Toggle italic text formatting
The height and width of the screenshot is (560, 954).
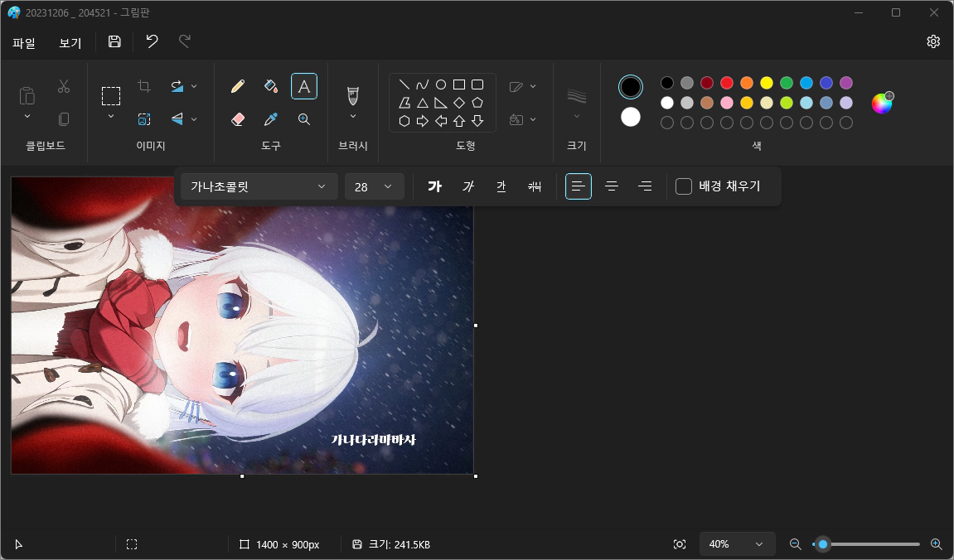pyautogui.click(x=467, y=186)
